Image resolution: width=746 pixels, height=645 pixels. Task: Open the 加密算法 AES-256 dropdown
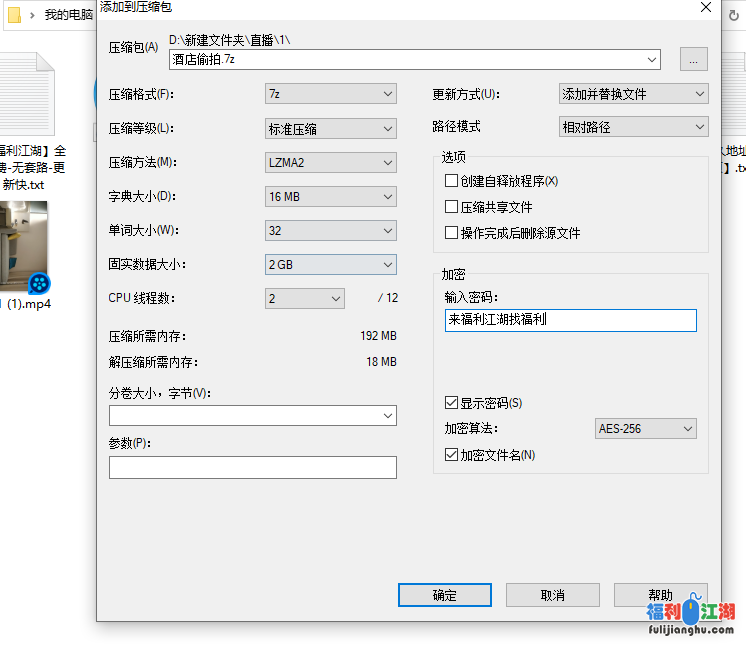pos(645,429)
